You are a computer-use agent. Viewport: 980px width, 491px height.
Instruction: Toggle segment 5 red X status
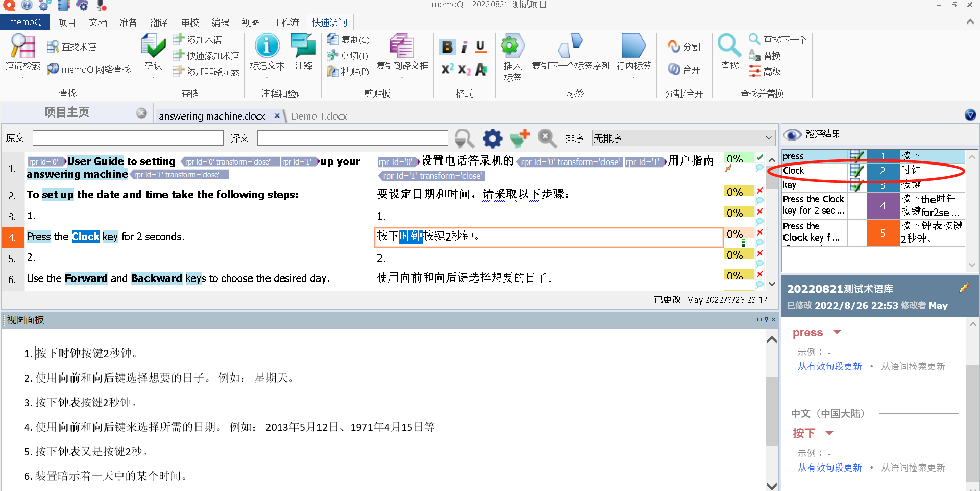click(759, 253)
